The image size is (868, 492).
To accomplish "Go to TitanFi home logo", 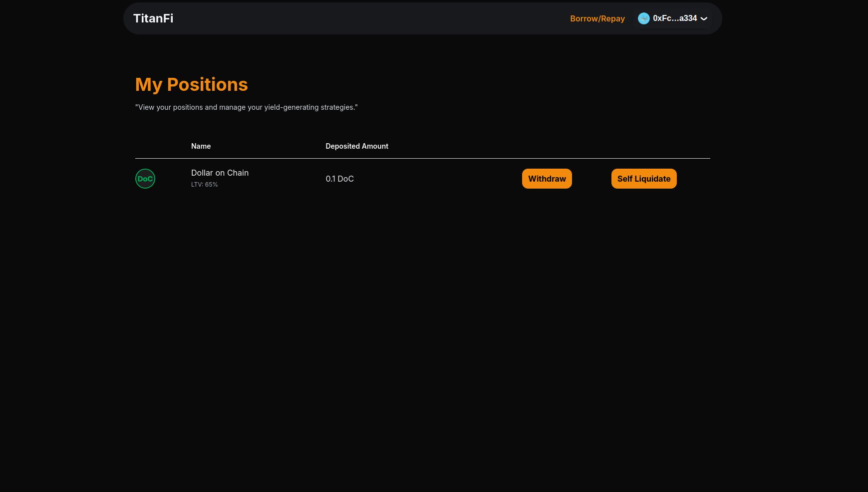I will pos(153,18).
